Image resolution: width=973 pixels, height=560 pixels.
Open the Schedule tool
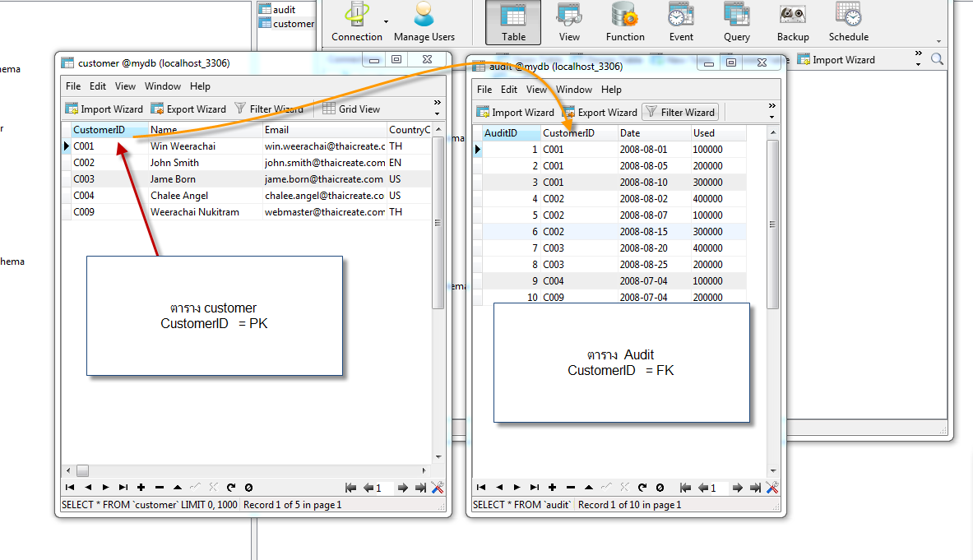point(848,22)
